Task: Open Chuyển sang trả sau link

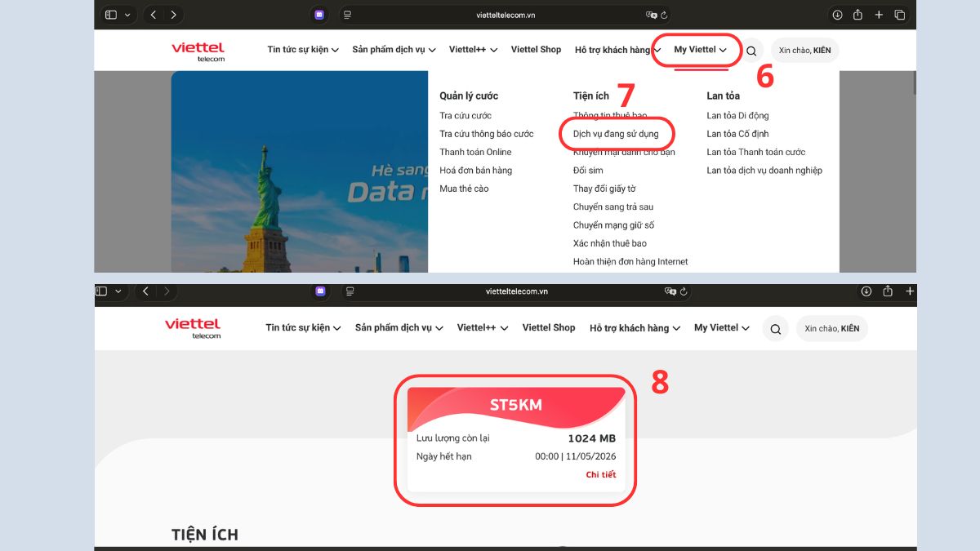Action: pyautogui.click(x=613, y=207)
